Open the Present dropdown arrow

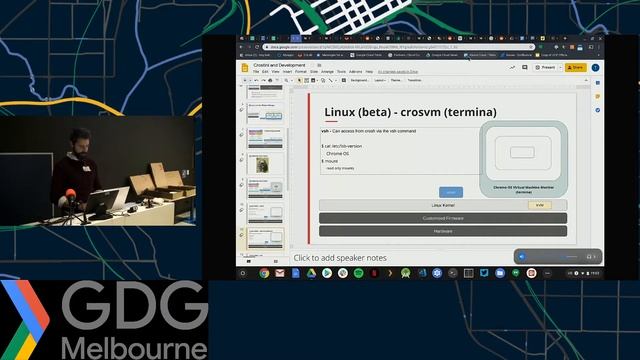[560, 67]
